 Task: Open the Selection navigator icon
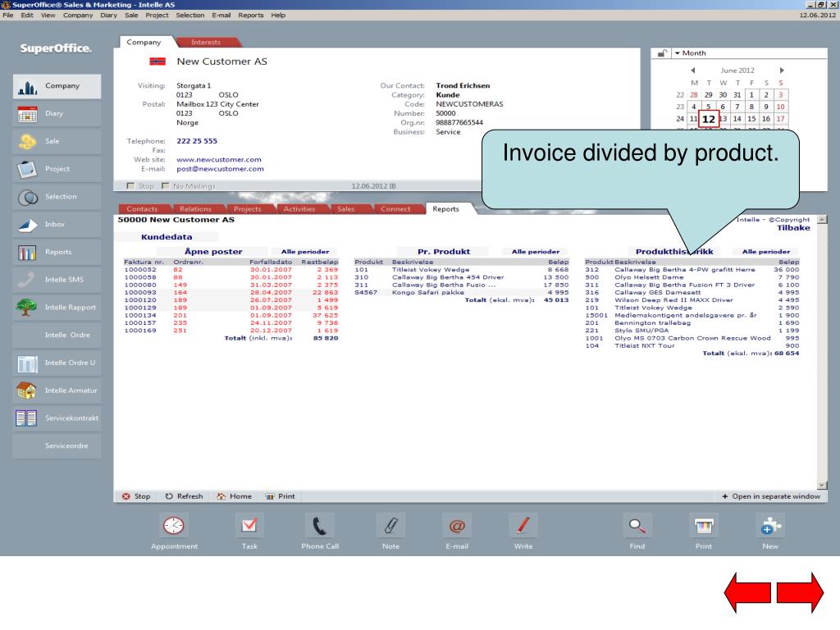click(27, 197)
